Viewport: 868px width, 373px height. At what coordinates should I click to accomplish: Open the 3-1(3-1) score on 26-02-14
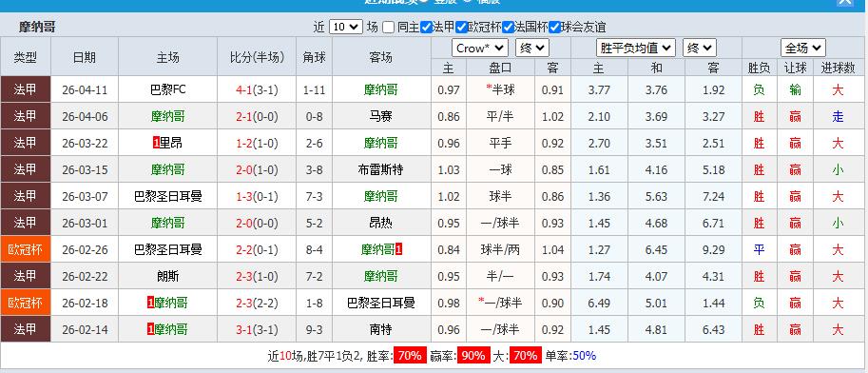pos(257,330)
